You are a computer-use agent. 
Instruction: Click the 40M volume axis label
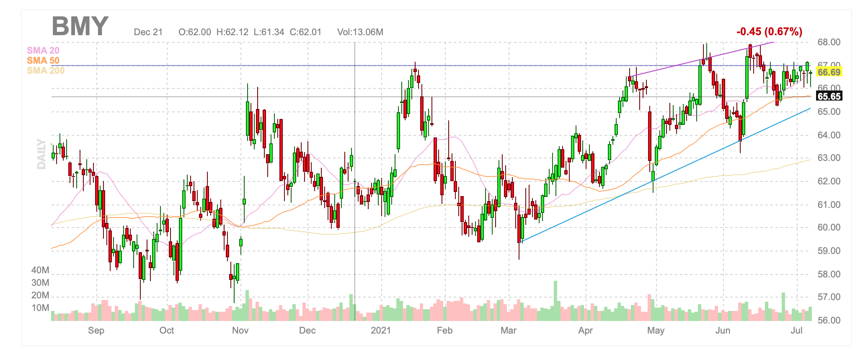pos(40,270)
